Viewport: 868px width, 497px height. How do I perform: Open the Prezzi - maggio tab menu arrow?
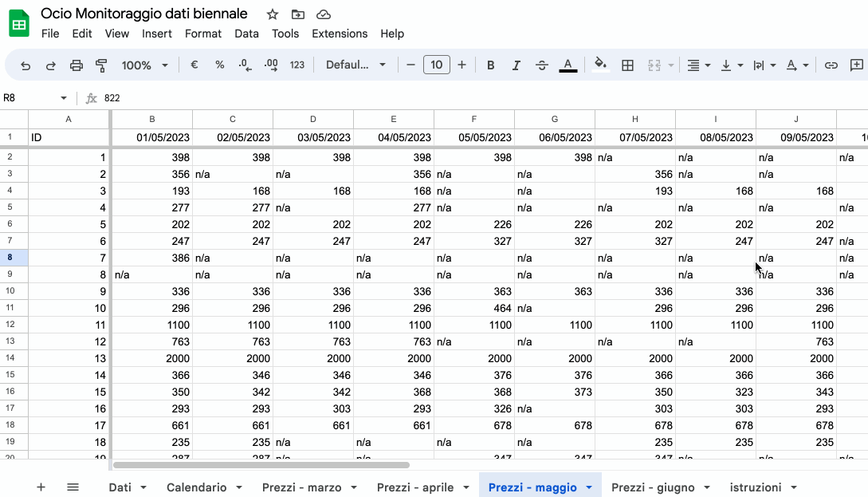pyautogui.click(x=589, y=487)
